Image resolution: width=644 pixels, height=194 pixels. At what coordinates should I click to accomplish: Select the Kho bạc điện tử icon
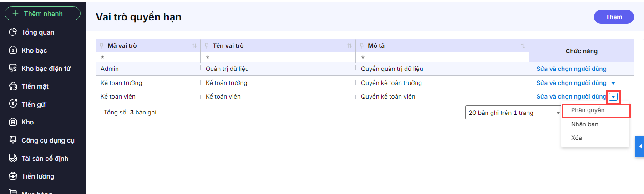coord(13,69)
